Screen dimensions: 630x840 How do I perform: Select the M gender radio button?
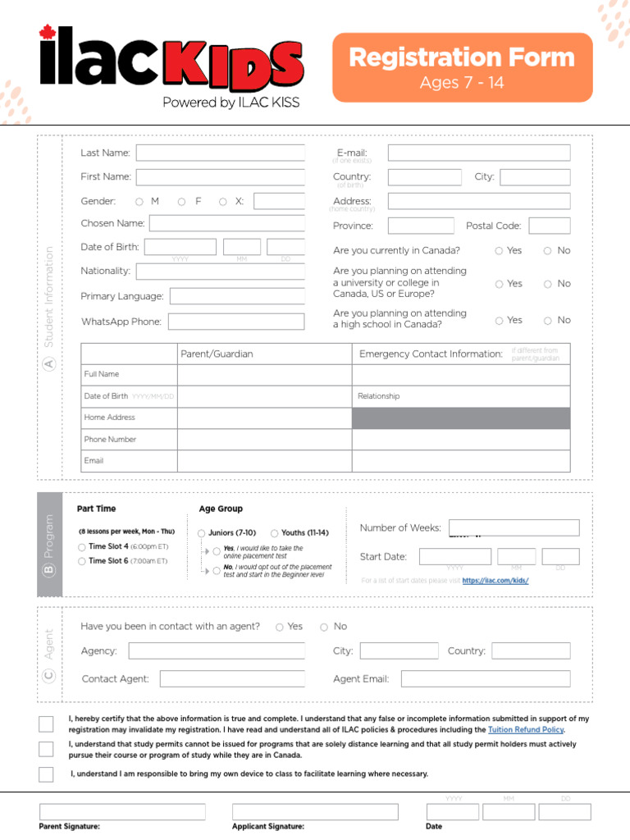[x=139, y=202]
